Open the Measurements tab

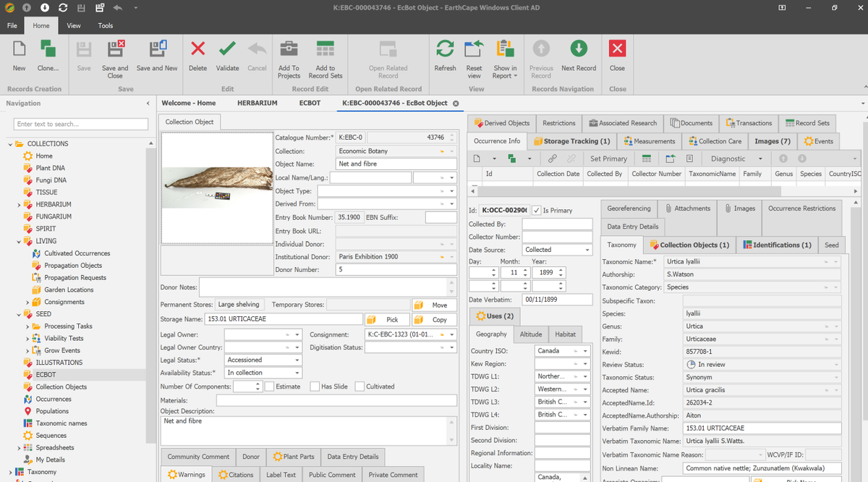(649, 141)
